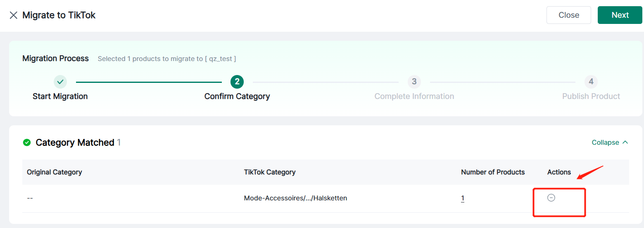The image size is (644, 228).
Task: Select the Confirm Category step label
Action: [237, 96]
